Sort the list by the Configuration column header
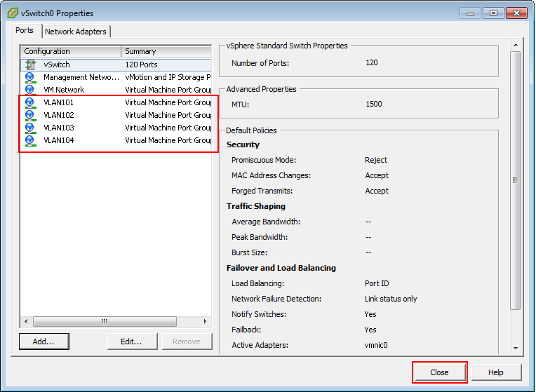Viewport: 536px width, 392px height. [71, 51]
